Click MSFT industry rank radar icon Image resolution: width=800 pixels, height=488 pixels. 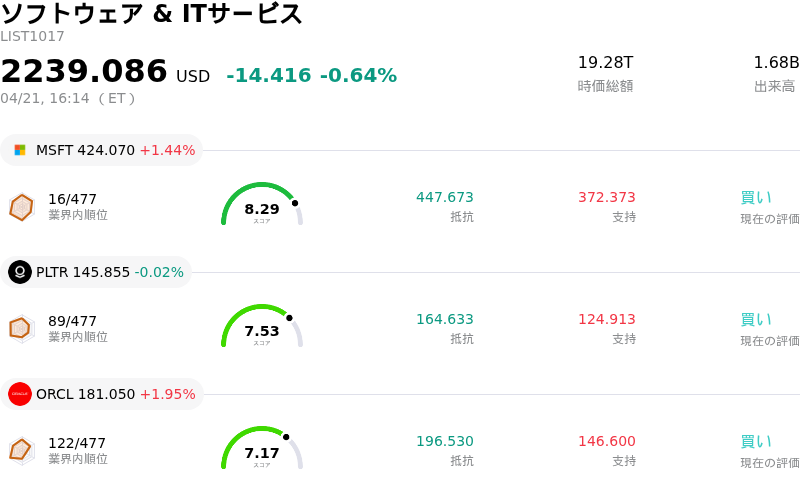(x=21, y=207)
